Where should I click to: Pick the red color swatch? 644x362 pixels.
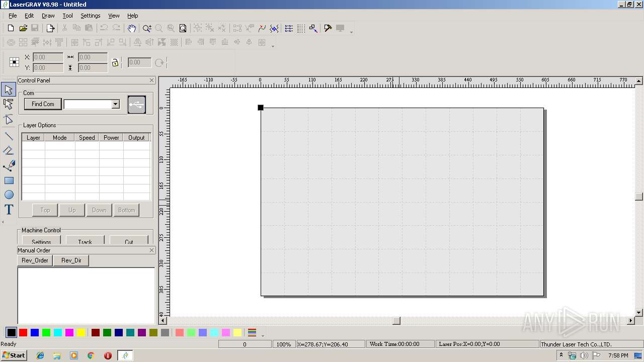23,333
